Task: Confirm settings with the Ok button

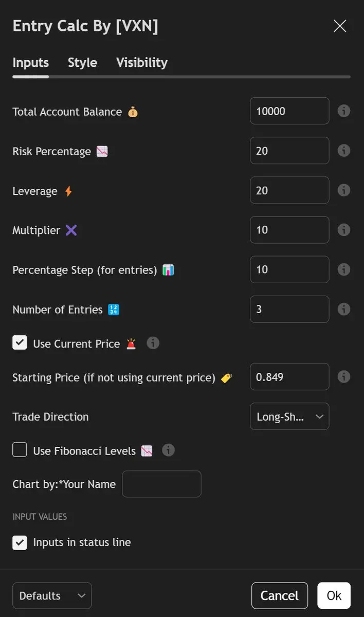Action: (x=334, y=595)
